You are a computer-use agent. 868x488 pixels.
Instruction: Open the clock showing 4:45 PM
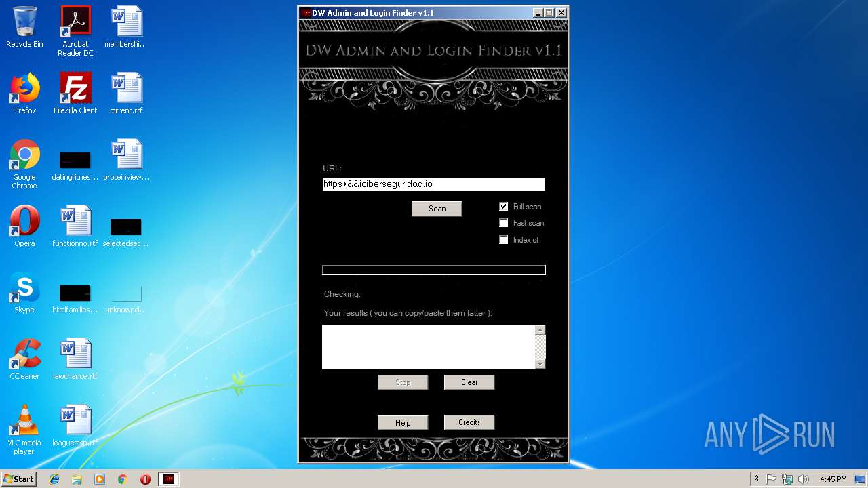tap(833, 479)
